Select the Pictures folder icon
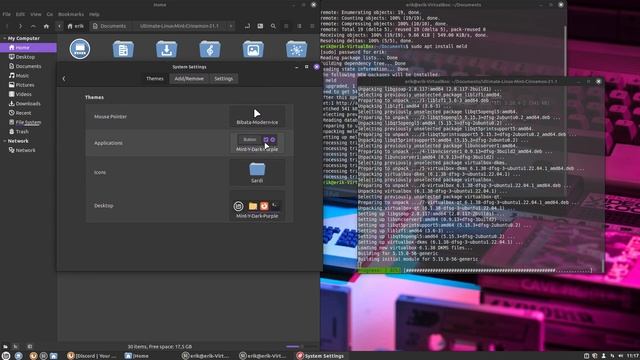Viewport: 640px width, 360px height. [x=253, y=49]
